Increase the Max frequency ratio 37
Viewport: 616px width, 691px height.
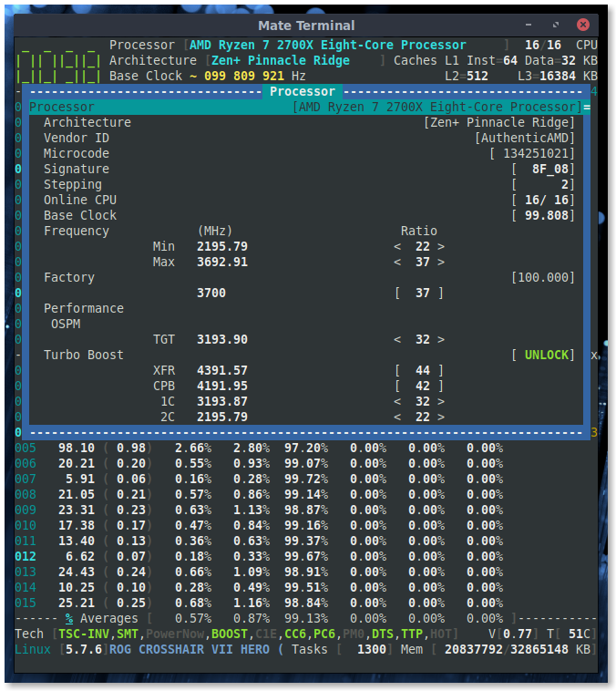click(441, 263)
